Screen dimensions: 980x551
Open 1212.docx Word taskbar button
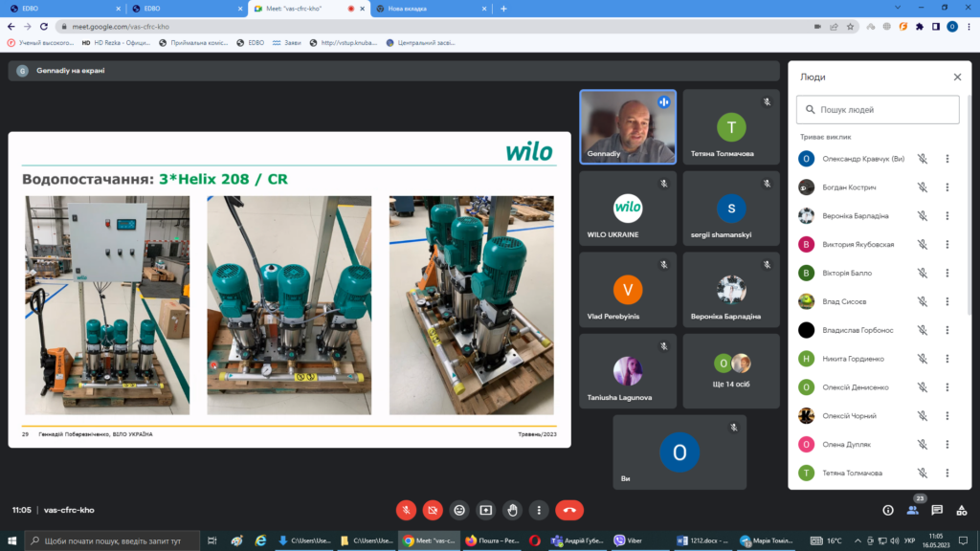pos(703,540)
